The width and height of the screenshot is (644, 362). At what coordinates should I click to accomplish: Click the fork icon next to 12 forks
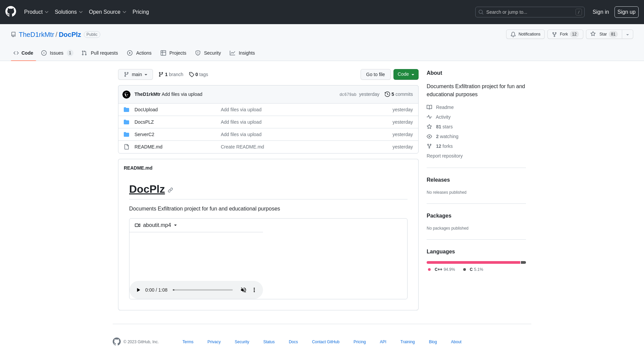pos(429,146)
